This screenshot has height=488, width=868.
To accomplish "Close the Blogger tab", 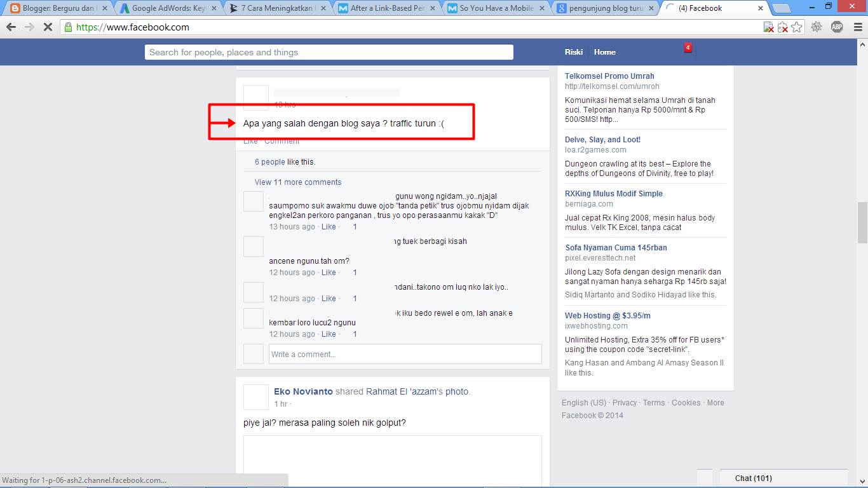I will (105, 8).
